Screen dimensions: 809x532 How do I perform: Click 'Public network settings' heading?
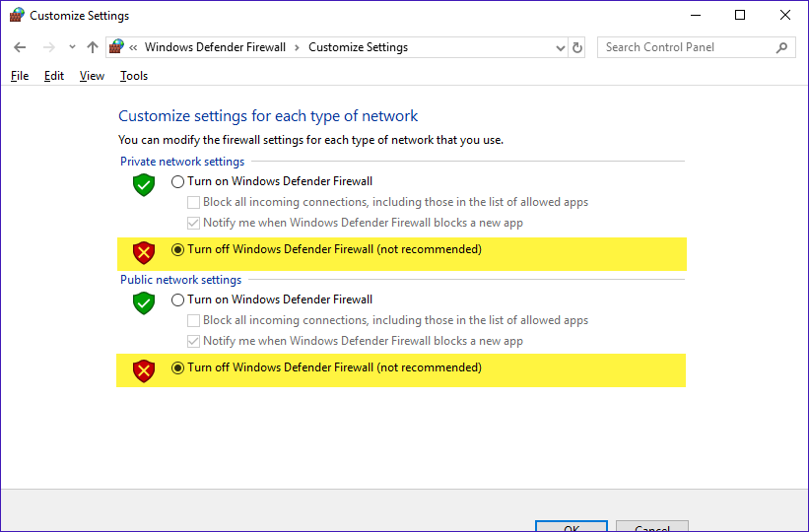[180, 280]
